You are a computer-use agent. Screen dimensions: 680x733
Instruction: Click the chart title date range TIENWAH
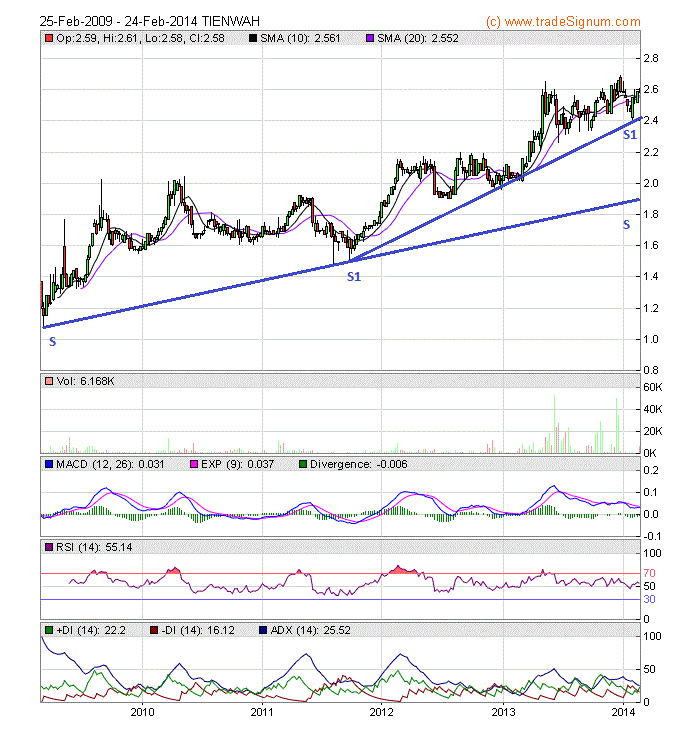pos(150,22)
